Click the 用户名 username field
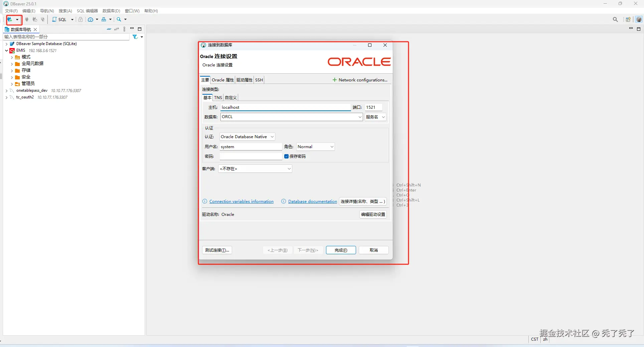 [x=251, y=147]
